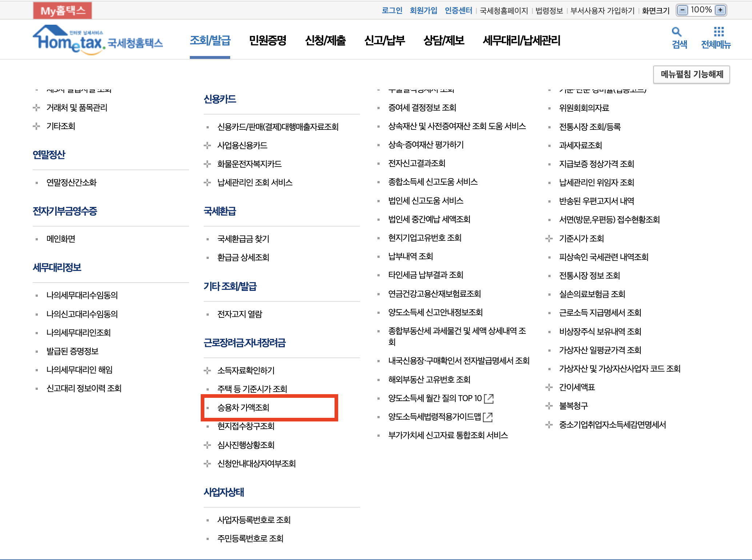Click the 로그인 link
752x560 pixels.
392,11
